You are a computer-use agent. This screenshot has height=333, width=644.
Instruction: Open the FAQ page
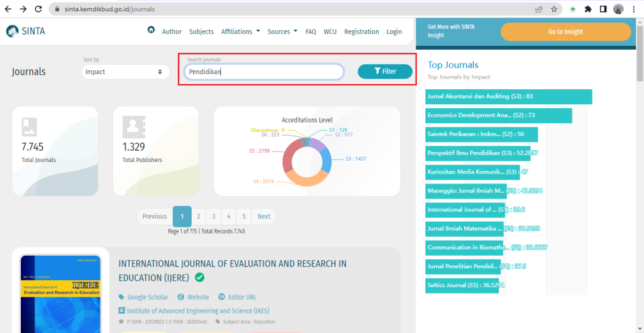[311, 31]
